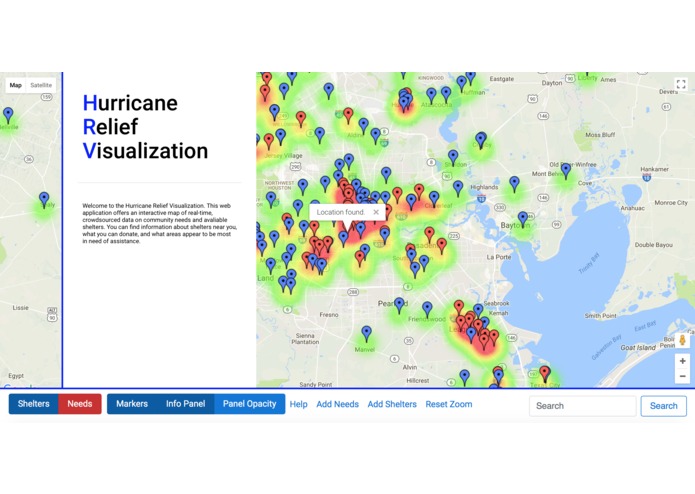Click the blue marker at Manvel
Screen dimensions: 695x494
pos(367,334)
